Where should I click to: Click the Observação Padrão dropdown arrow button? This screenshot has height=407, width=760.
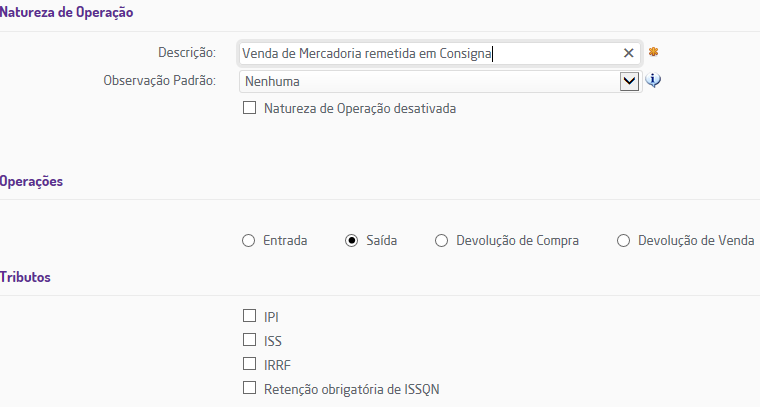click(x=630, y=81)
